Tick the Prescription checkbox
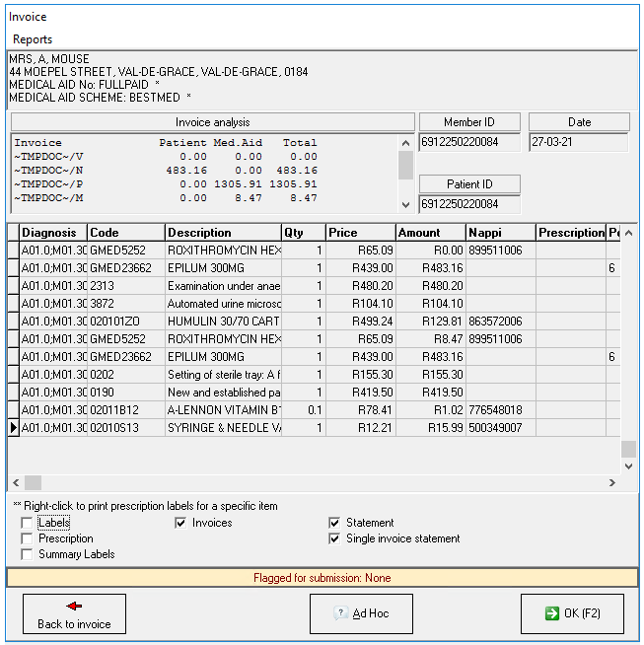 pyautogui.click(x=27, y=538)
